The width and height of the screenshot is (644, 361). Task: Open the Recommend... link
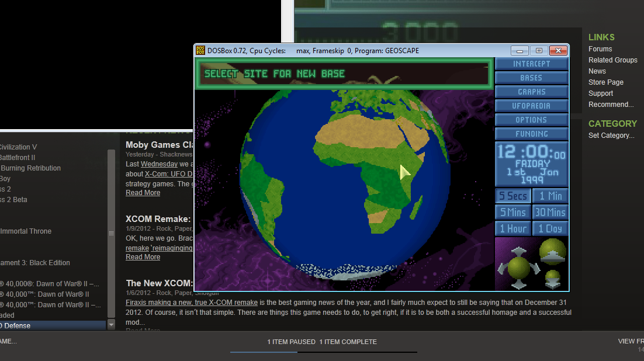tap(611, 105)
